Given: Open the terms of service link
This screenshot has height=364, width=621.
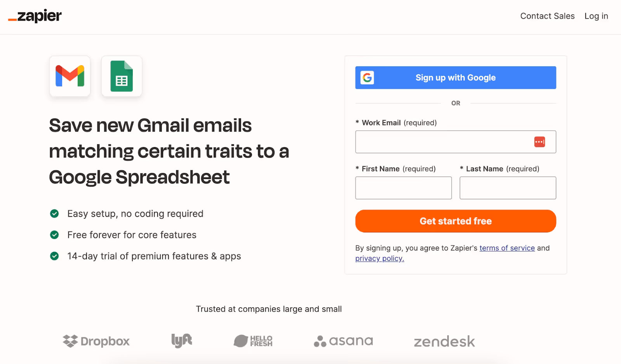Looking at the screenshot, I should click(507, 248).
